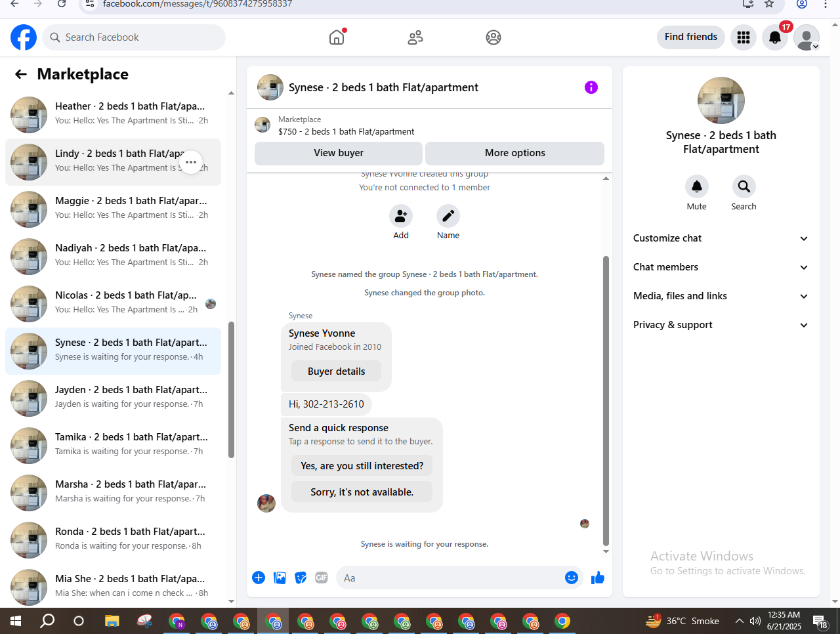The width and height of the screenshot is (840, 634).
Task: Open Notifications bell with 17 badge
Action: pyautogui.click(x=775, y=37)
